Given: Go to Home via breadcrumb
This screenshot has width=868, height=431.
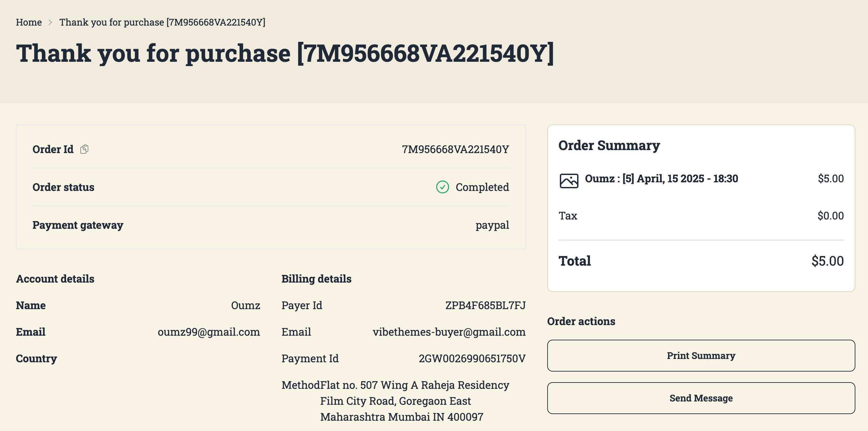Looking at the screenshot, I should (29, 22).
